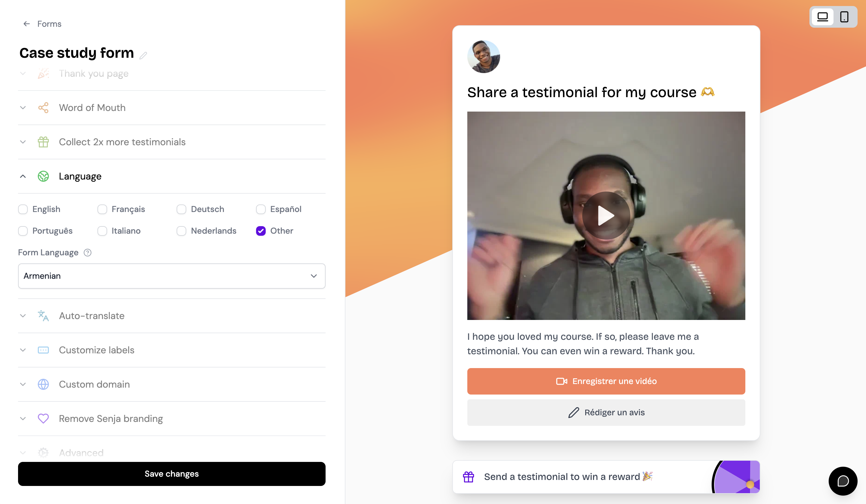Click the Share a testimonial heading
This screenshot has height=504, width=866.
(591, 92)
